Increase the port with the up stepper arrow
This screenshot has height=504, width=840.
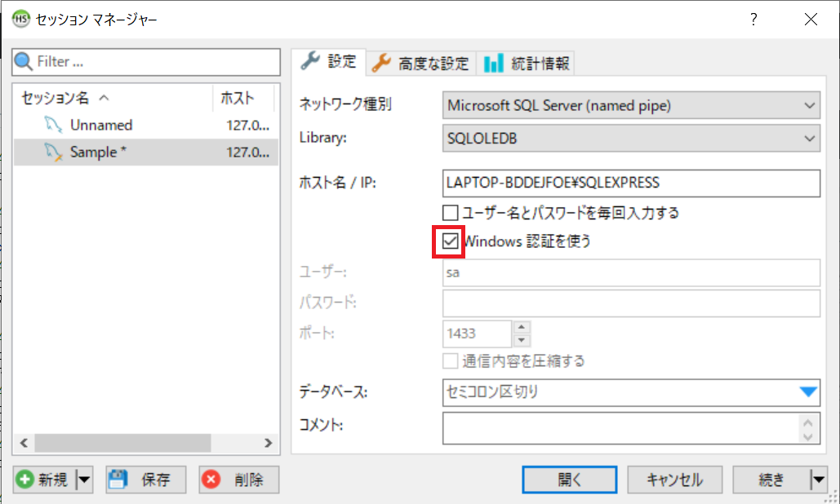(x=522, y=327)
